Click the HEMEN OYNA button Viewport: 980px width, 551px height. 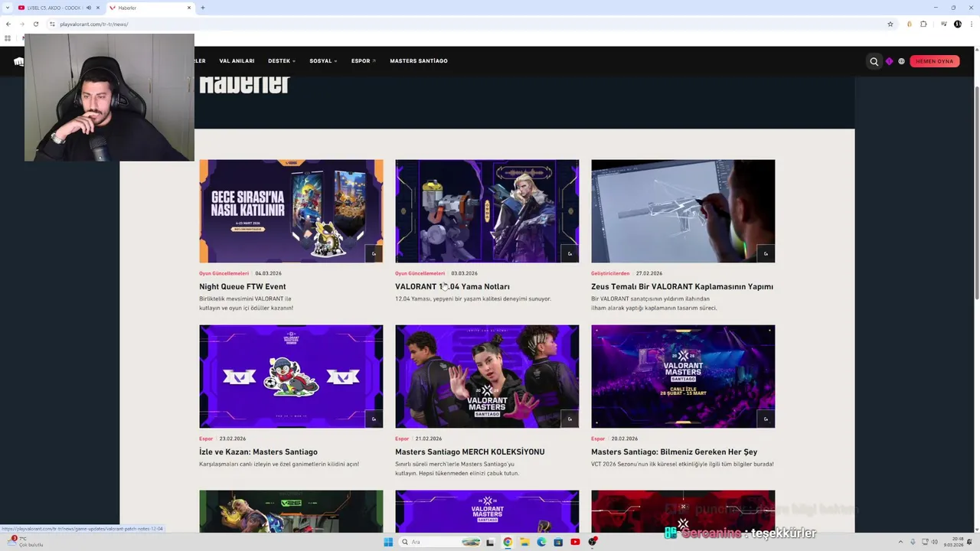935,61
